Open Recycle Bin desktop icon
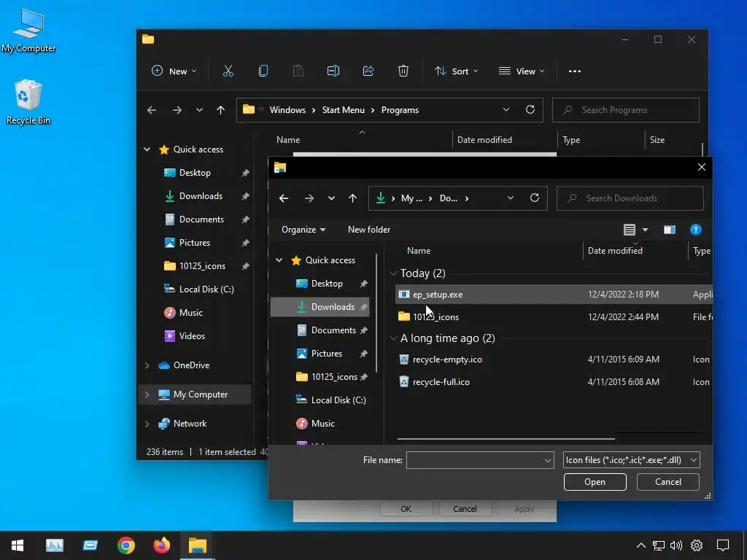 (28, 102)
